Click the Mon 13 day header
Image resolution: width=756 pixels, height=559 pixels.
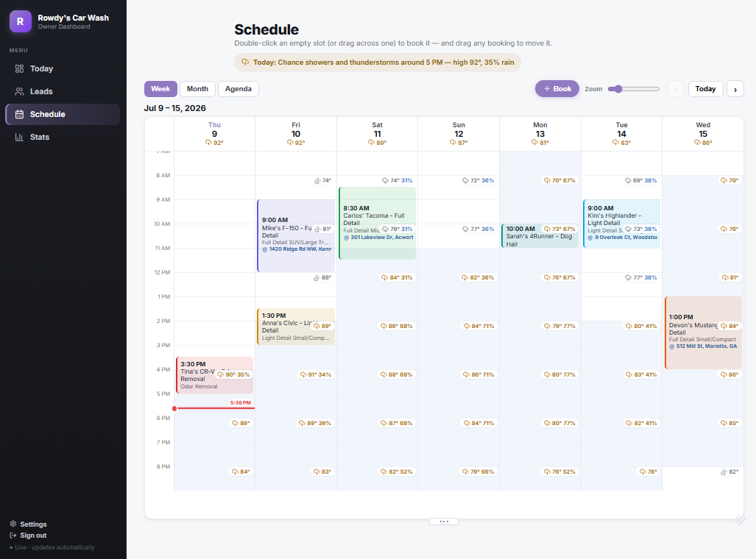point(540,133)
